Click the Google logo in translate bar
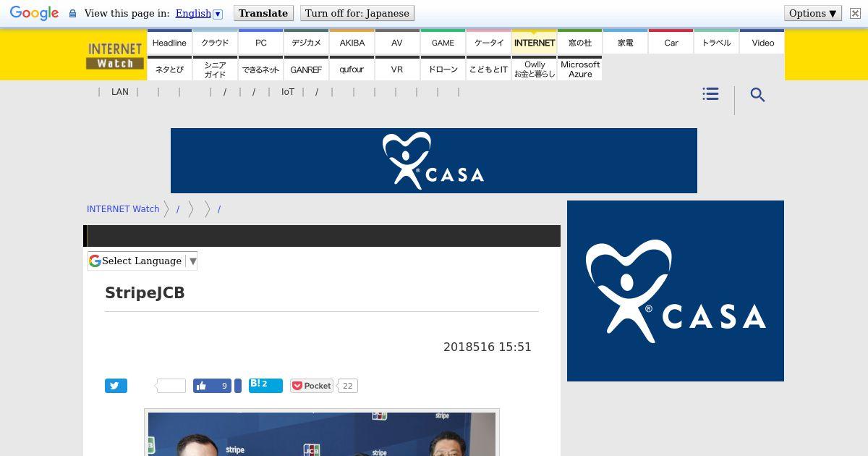Image resolution: width=868 pixels, height=456 pixels. point(34,13)
